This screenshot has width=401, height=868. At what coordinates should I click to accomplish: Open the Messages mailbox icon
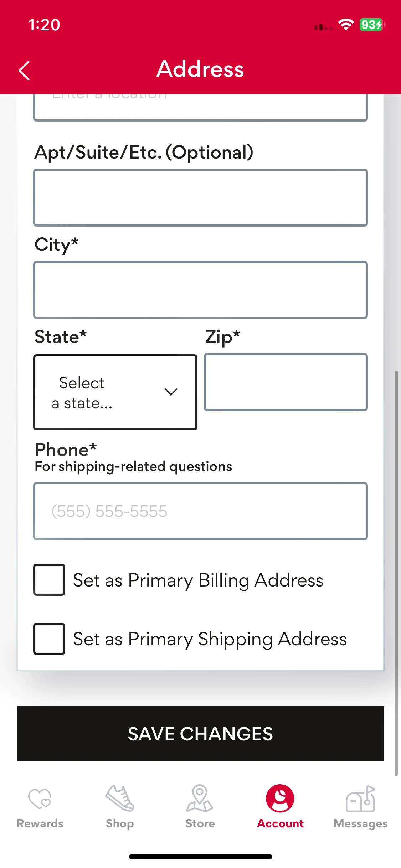(360, 799)
